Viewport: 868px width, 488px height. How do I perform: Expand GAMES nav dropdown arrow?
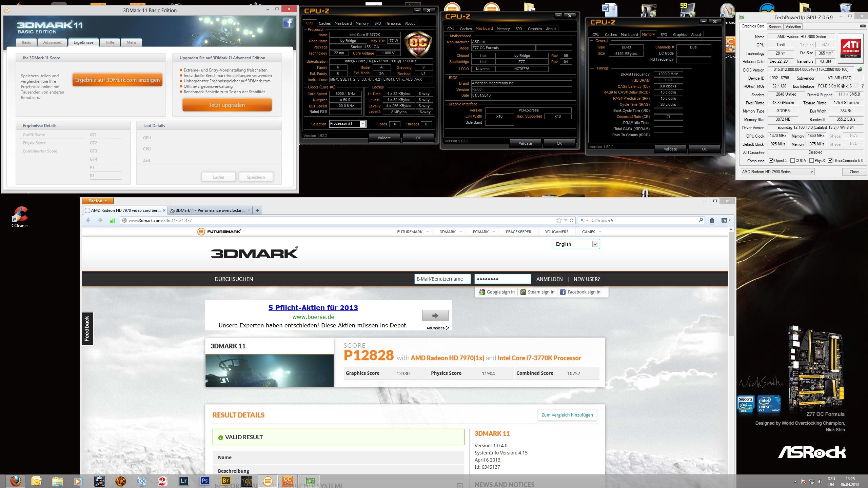coord(600,232)
